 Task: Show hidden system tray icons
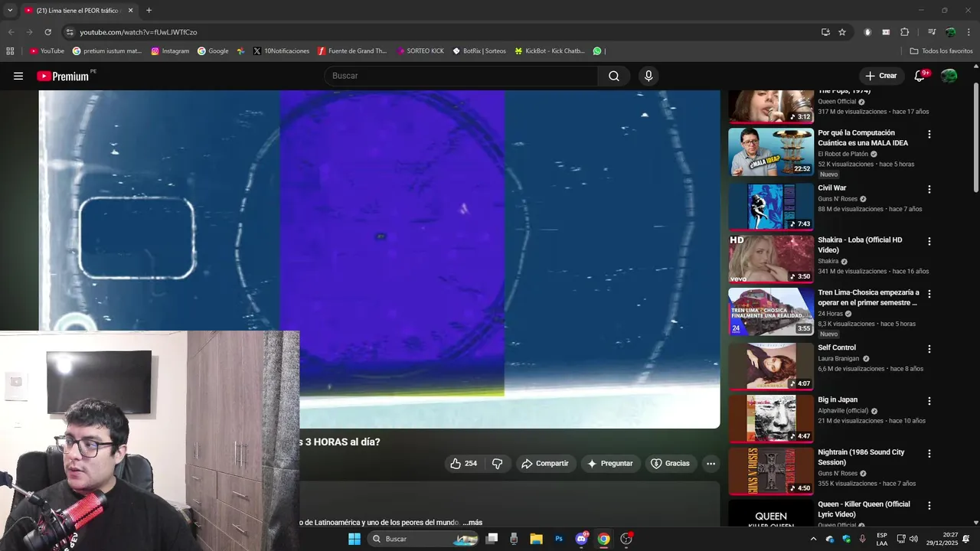813,539
